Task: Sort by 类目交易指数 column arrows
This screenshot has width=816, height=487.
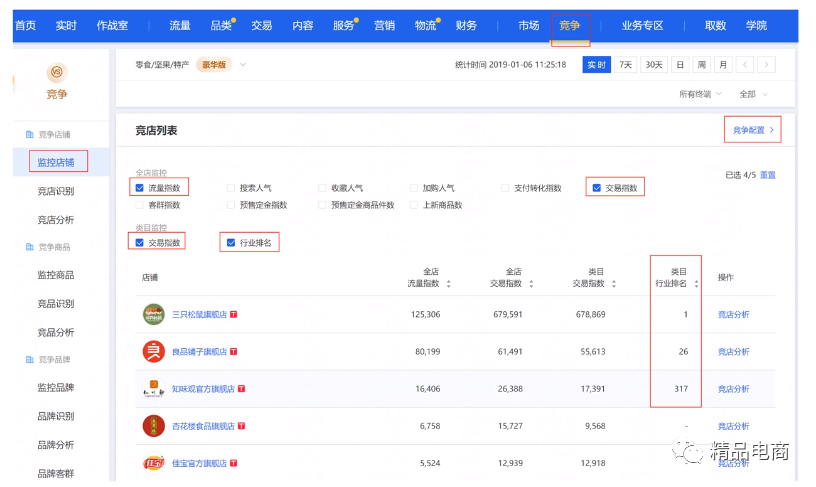Action: click(614, 284)
